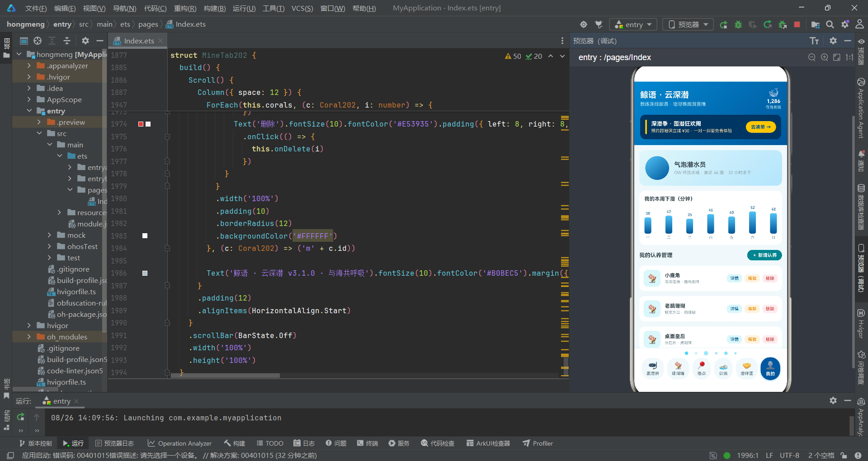Open run panel settings gear
This screenshot has width=868, height=461.
(833, 400)
